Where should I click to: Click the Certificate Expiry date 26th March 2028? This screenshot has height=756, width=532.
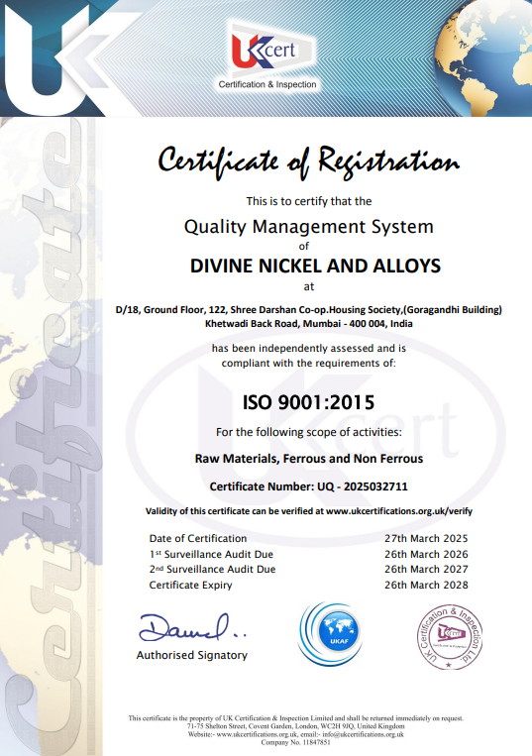click(x=426, y=585)
